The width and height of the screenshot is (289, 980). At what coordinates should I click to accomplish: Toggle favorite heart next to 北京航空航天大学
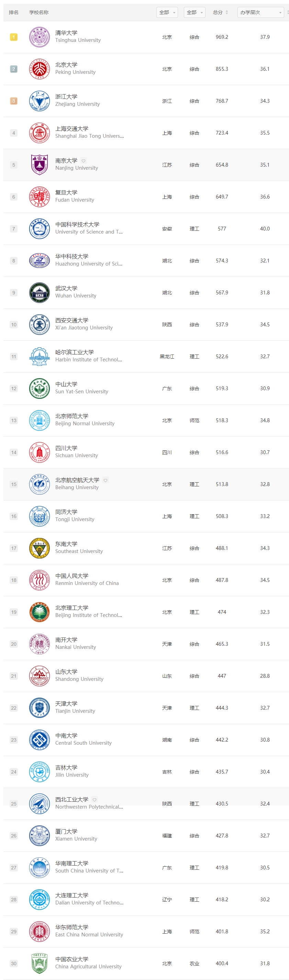pos(105,481)
